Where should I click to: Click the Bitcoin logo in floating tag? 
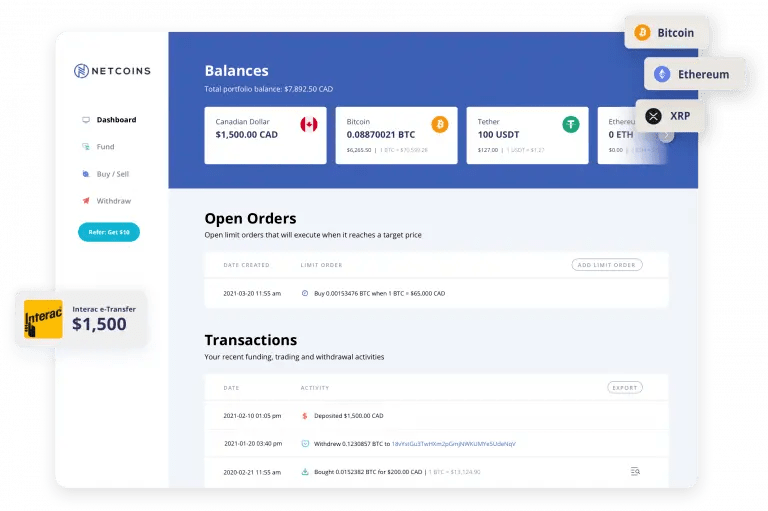coord(642,33)
